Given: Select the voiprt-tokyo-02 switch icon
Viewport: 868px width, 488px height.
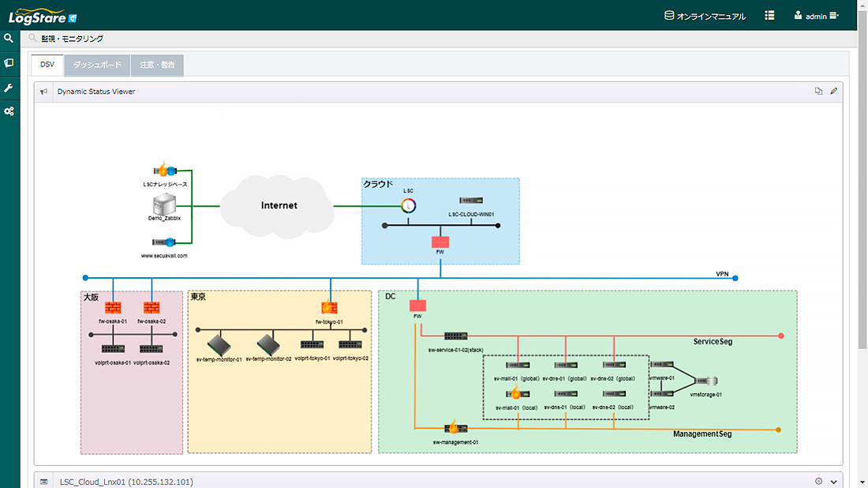Looking at the screenshot, I should click(x=350, y=344).
